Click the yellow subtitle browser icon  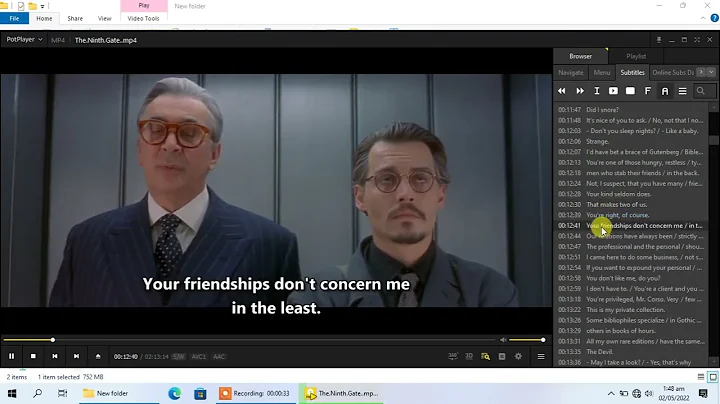485,356
